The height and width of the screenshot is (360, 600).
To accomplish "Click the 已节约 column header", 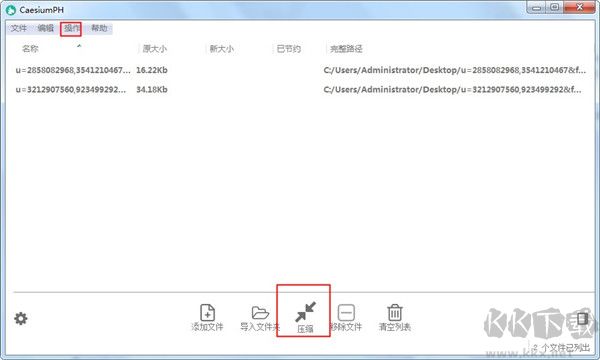I will coord(289,49).
